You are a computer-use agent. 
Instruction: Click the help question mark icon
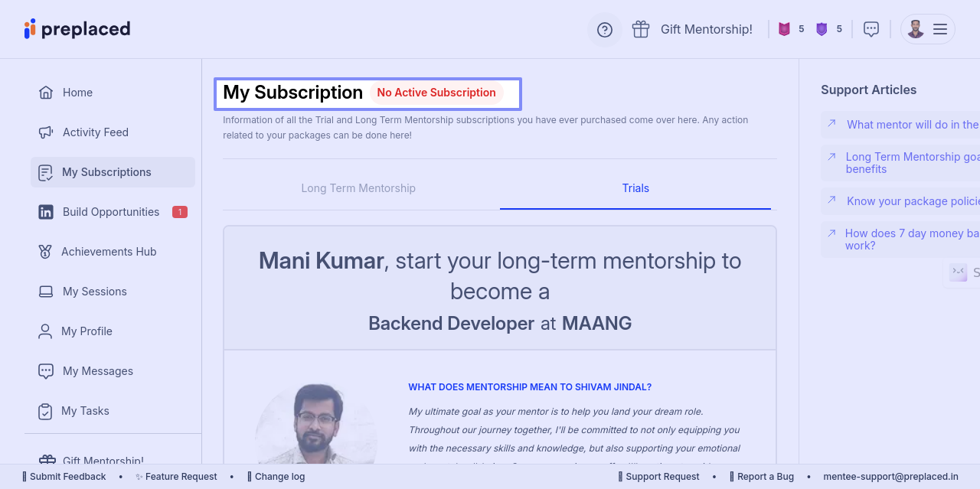click(605, 30)
